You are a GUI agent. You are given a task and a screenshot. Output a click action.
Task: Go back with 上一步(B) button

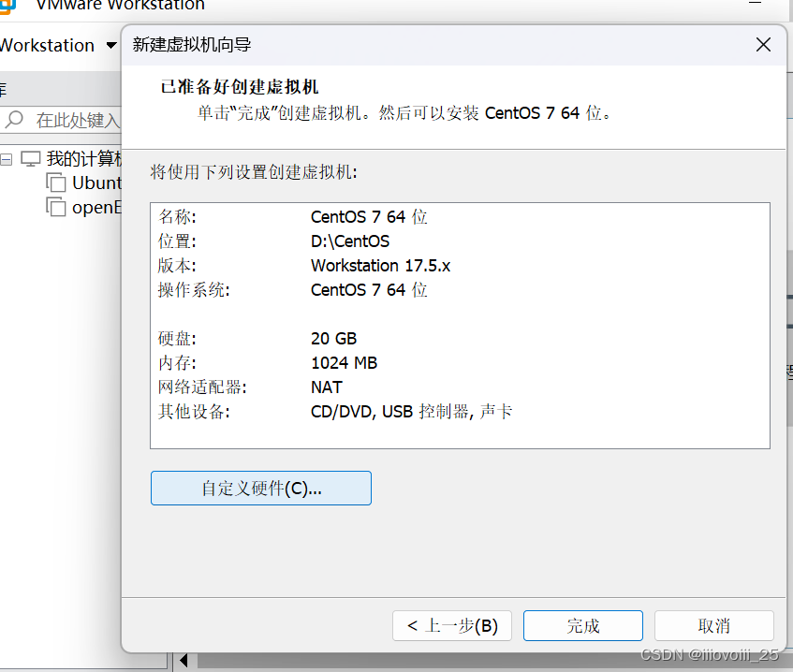pos(452,625)
